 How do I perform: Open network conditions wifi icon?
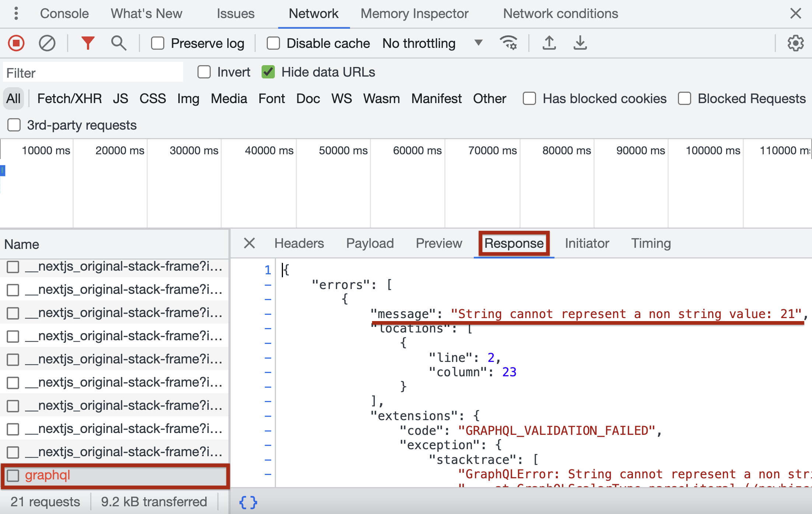click(508, 43)
